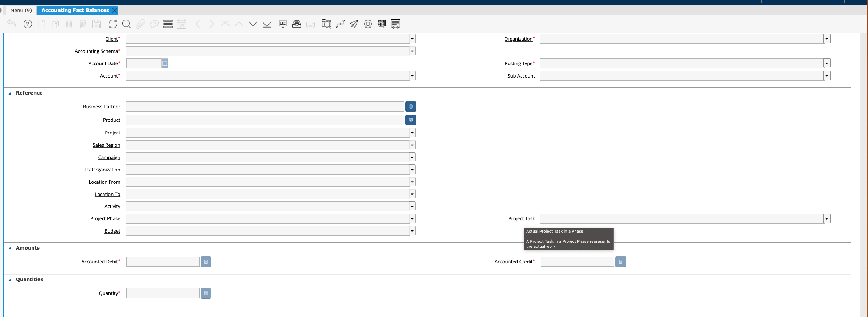Click the Help question mark icon
Image resolution: width=868 pixels, height=317 pixels.
28,24
